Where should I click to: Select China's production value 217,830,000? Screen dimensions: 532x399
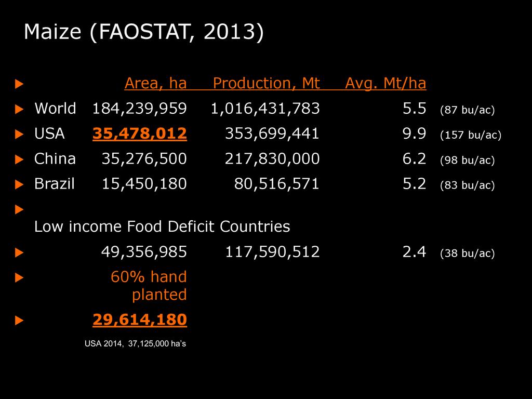272,159
